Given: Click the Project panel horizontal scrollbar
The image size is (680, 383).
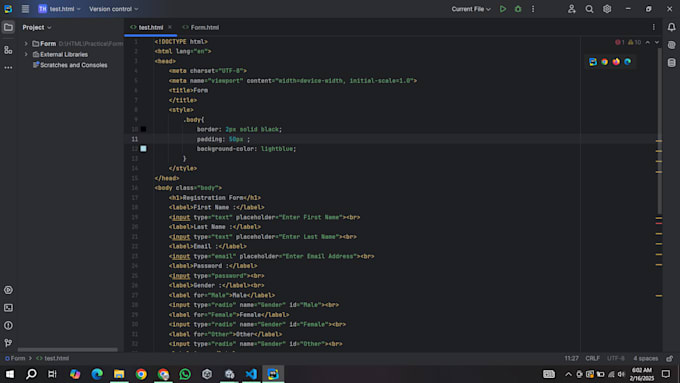Looking at the screenshot, I should click(68, 350).
